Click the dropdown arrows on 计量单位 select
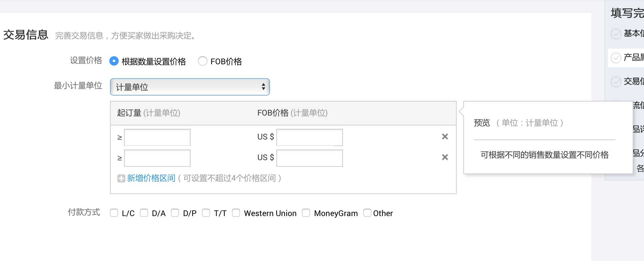Image resolution: width=644 pixels, height=261 pixels. click(263, 87)
